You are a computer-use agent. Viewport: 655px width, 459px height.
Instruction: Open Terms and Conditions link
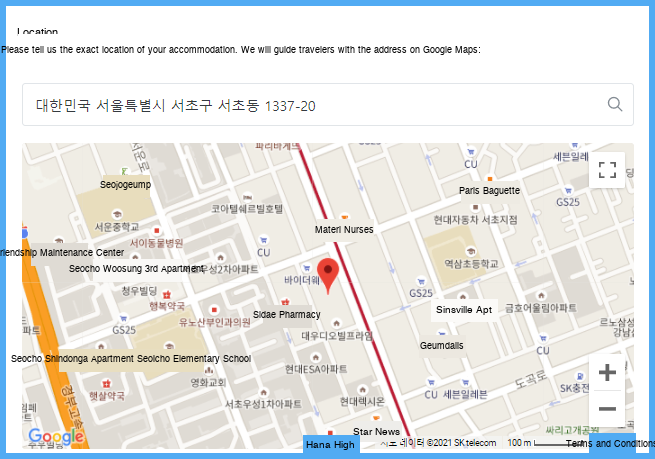point(611,443)
